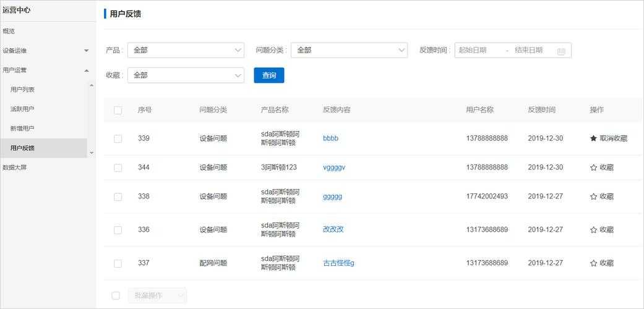Click product name 3阿斯顿123
Image resolution: width=644 pixels, height=309 pixels.
pos(279,167)
